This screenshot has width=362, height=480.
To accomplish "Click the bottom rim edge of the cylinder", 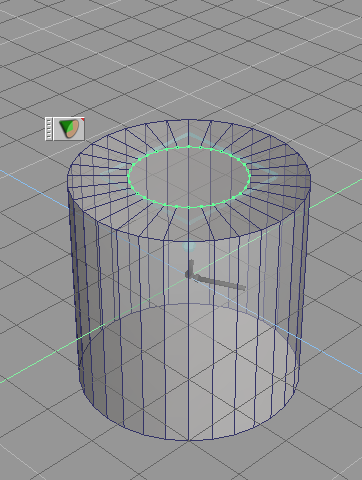I will point(189,440).
